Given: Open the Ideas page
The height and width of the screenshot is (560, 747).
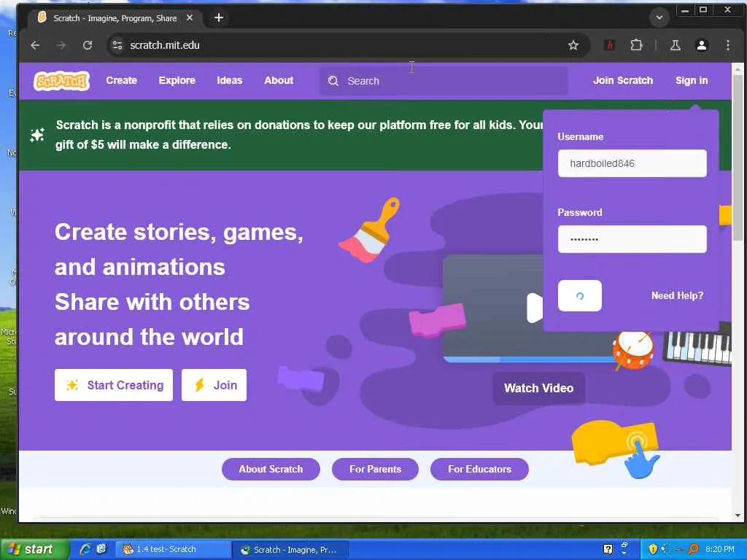Looking at the screenshot, I should pos(230,80).
